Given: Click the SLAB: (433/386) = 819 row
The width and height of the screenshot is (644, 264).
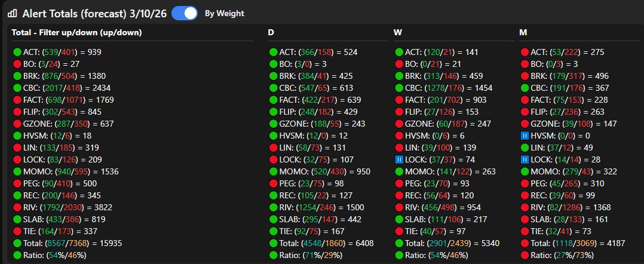Looking at the screenshot, I should (x=59, y=219).
